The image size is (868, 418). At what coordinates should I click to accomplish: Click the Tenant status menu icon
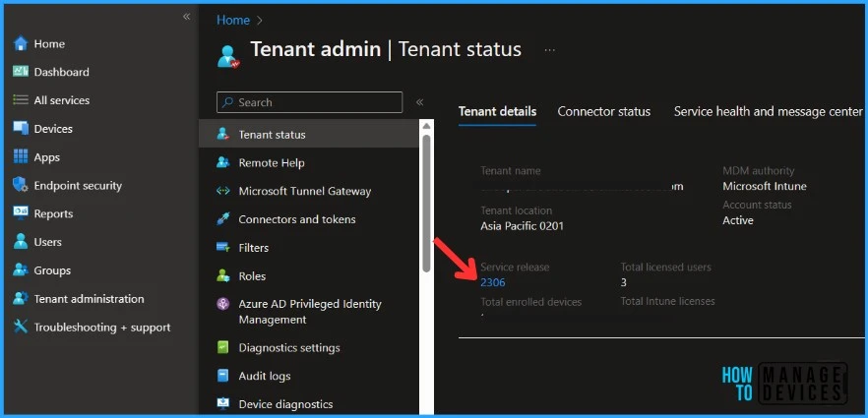223,135
